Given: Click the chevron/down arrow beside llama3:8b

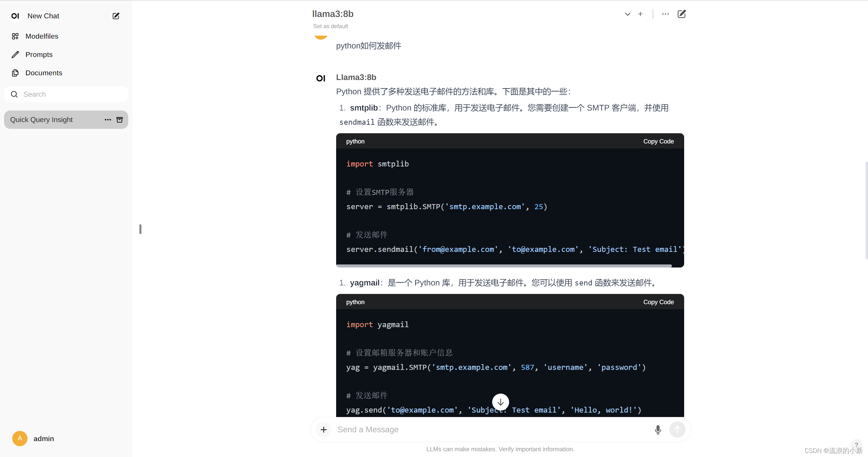Looking at the screenshot, I should click(x=628, y=14).
